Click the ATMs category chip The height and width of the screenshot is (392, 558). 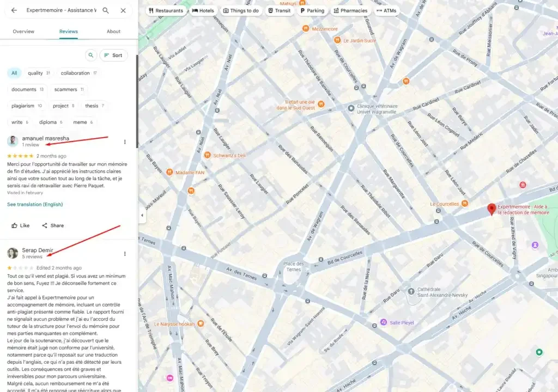[386, 11]
